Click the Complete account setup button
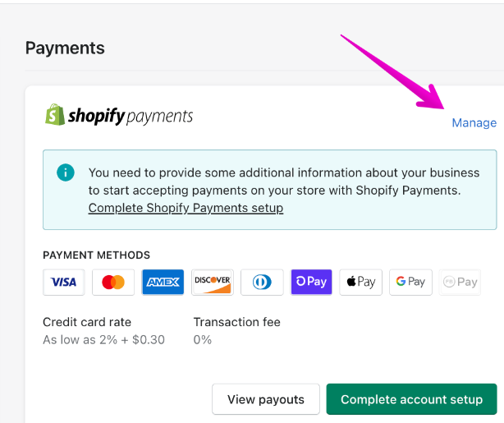 [411, 399]
